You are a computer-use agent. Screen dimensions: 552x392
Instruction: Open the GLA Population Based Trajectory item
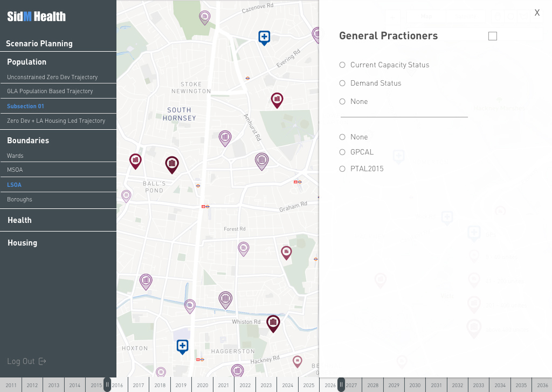pyautogui.click(x=50, y=91)
